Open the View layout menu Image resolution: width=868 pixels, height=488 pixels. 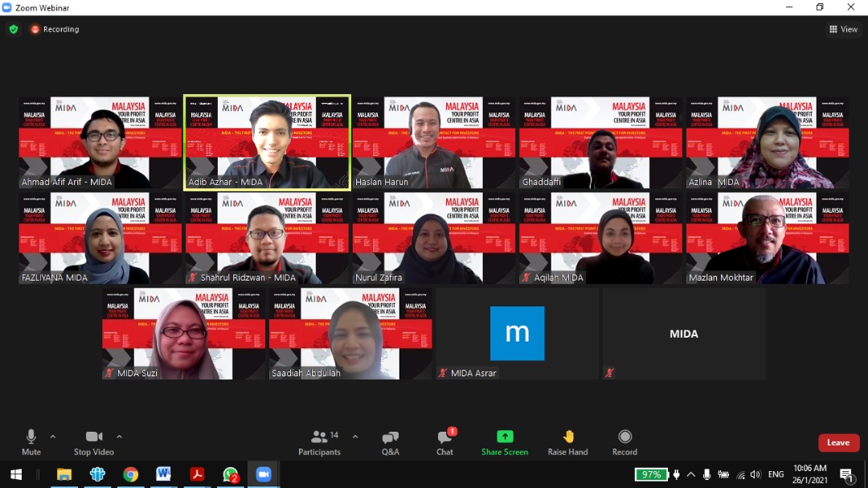843,30
